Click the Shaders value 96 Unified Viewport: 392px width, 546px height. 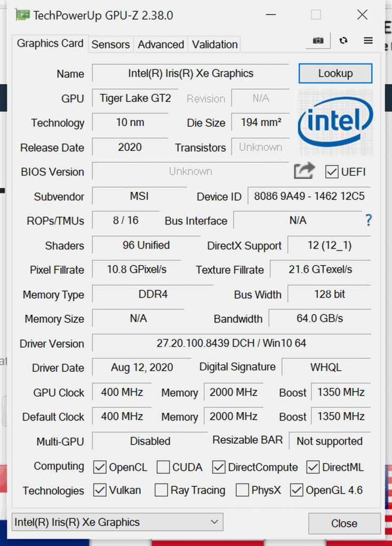146,245
